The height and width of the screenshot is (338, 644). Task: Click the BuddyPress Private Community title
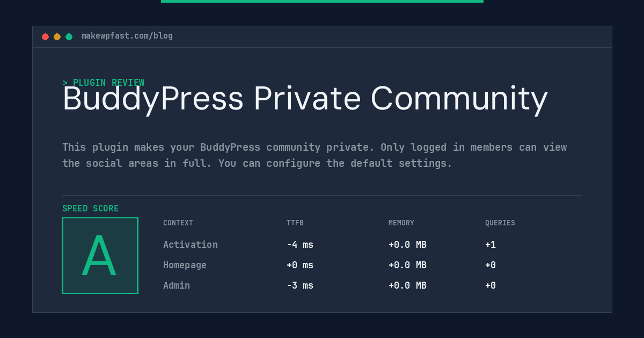pos(305,99)
